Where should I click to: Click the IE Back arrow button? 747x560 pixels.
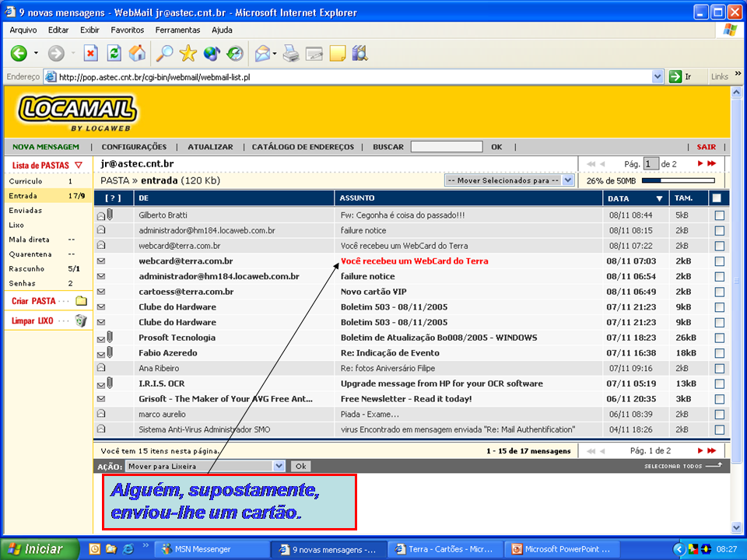click(19, 54)
